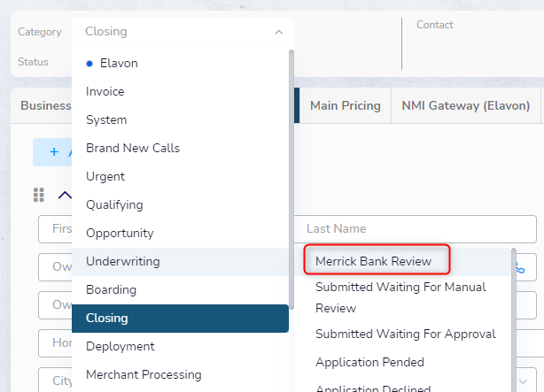Select Merrick Bank Review status
Screen dimensions: 544x392
click(374, 261)
